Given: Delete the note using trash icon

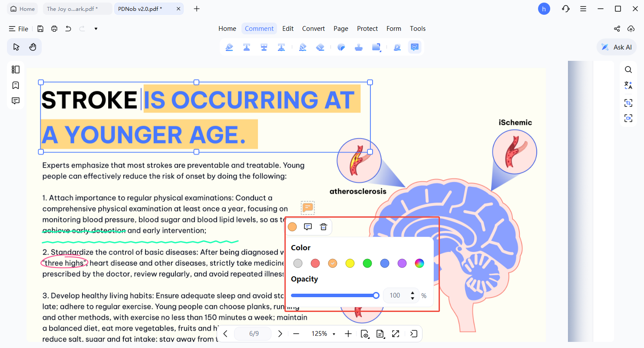Looking at the screenshot, I should point(324,227).
